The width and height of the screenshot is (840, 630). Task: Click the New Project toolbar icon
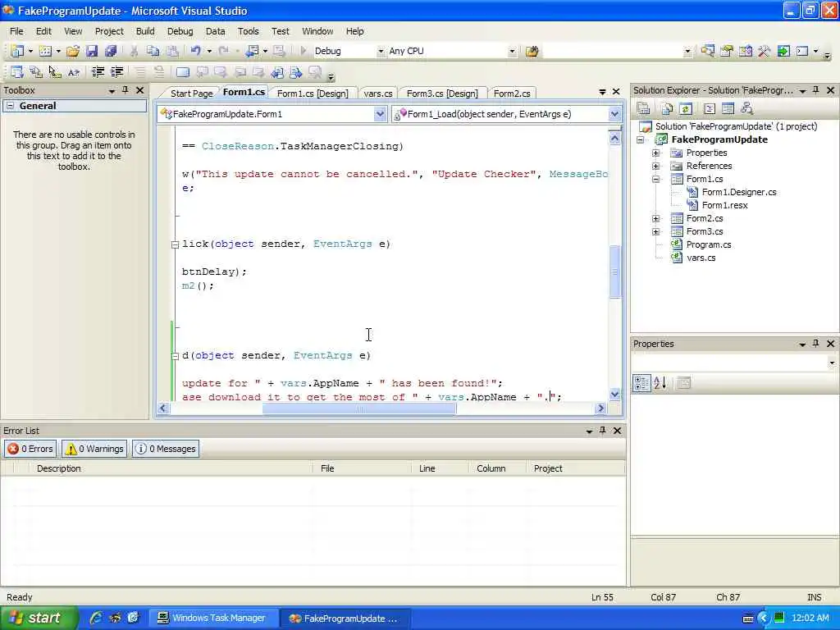[x=17, y=51]
